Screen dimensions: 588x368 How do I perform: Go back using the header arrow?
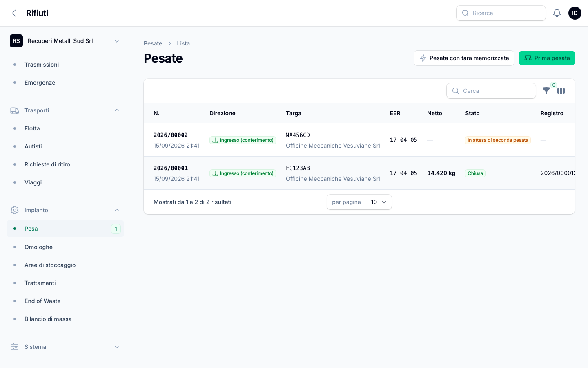tap(14, 13)
